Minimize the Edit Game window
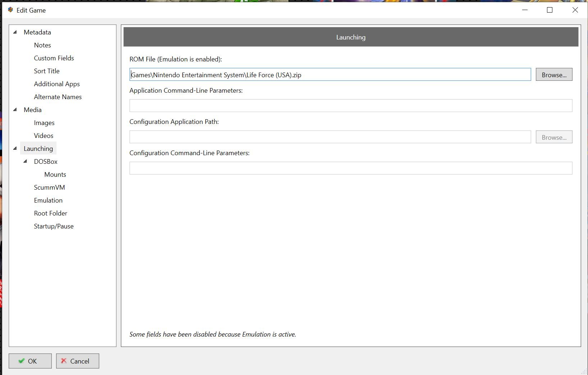This screenshot has height=375, width=588. (525, 10)
